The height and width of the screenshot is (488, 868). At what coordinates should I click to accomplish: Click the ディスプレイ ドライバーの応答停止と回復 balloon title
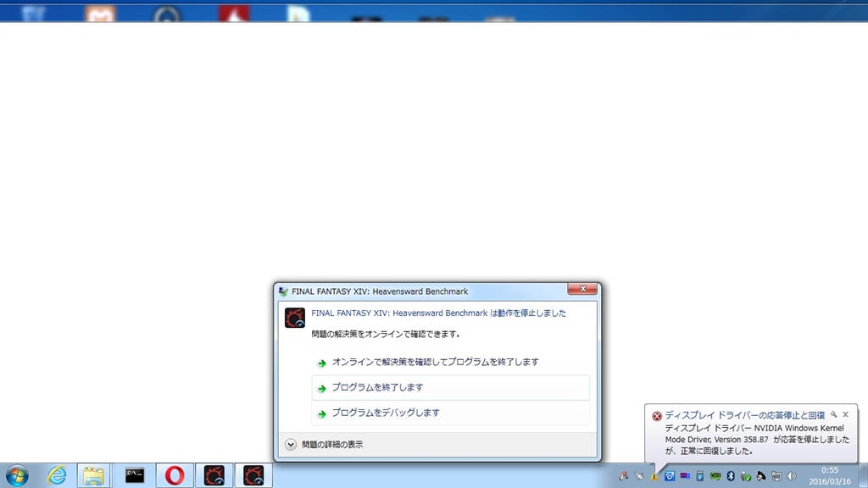[744, 415]
